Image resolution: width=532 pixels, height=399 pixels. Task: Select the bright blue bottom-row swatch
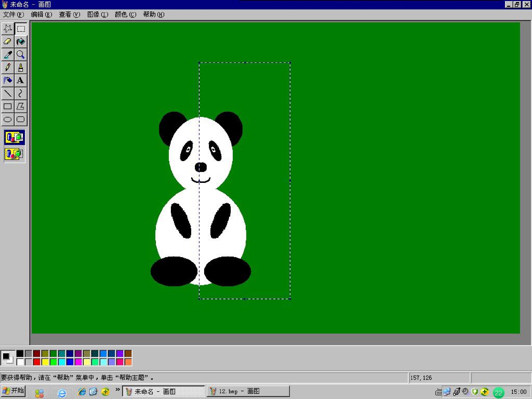(70, 362)
